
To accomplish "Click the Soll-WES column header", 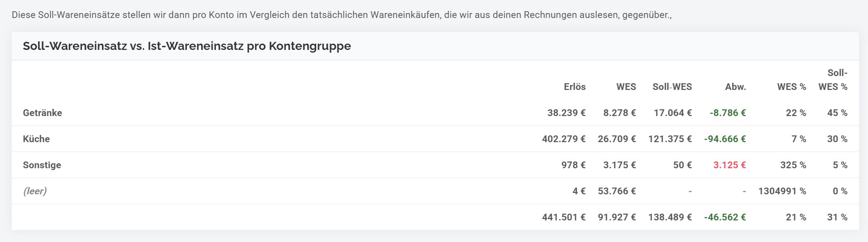I will click(672, 87).
